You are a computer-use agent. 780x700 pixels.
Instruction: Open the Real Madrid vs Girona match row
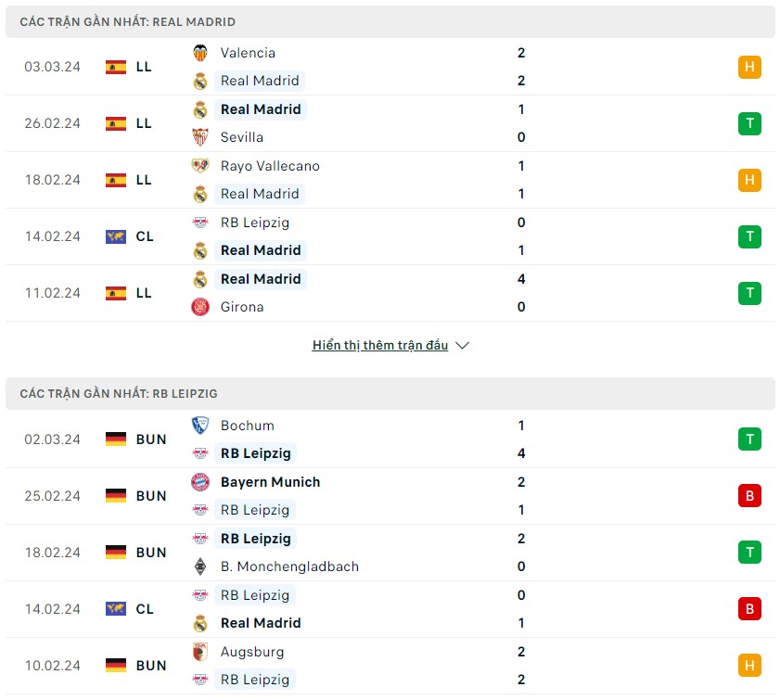click(x=390, y=293)
